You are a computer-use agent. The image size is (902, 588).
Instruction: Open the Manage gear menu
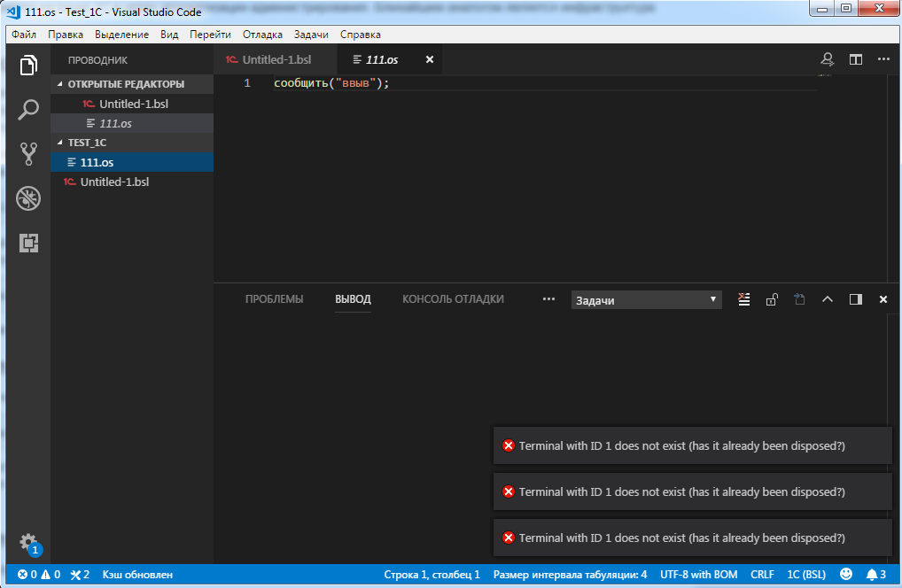(28, 543)
